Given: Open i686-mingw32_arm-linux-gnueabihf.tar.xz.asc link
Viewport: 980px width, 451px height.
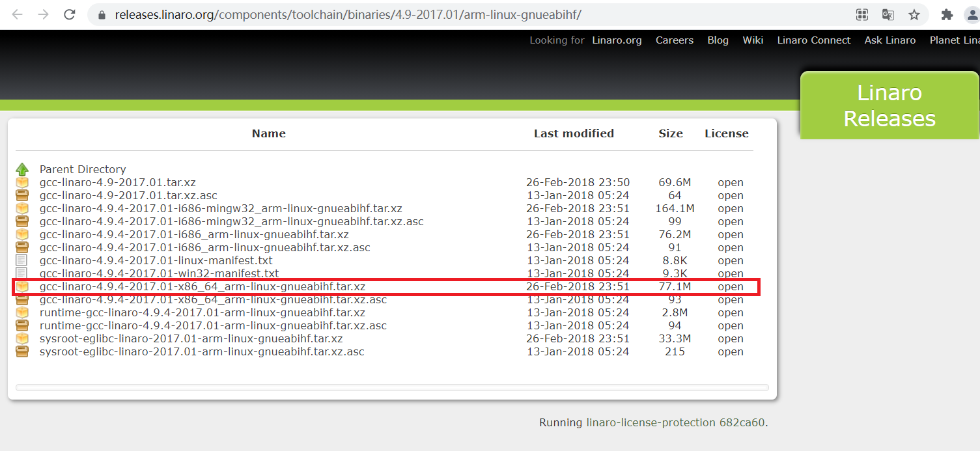Looking at the screenshot, I should click(x=232, y=221).
